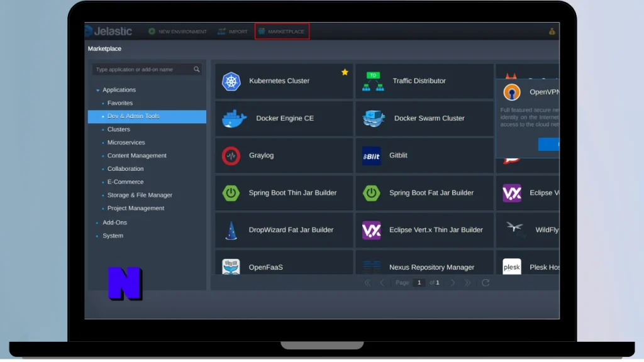
Task: Select Project Management category
Action: pos(136,209)
